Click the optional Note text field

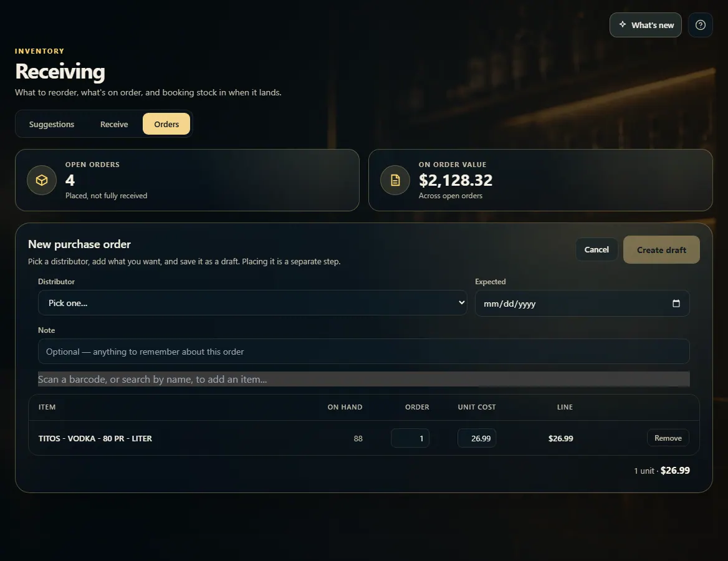(x=363, y=352)
